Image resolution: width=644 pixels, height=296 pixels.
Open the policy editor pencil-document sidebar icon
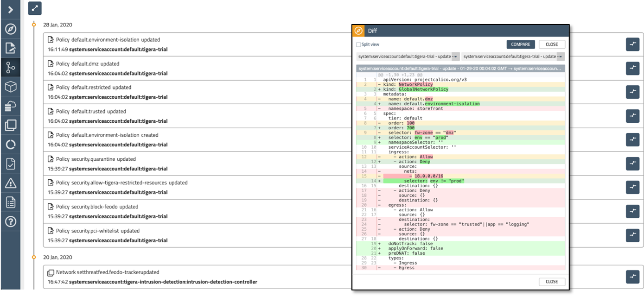(x=9, y=49)
